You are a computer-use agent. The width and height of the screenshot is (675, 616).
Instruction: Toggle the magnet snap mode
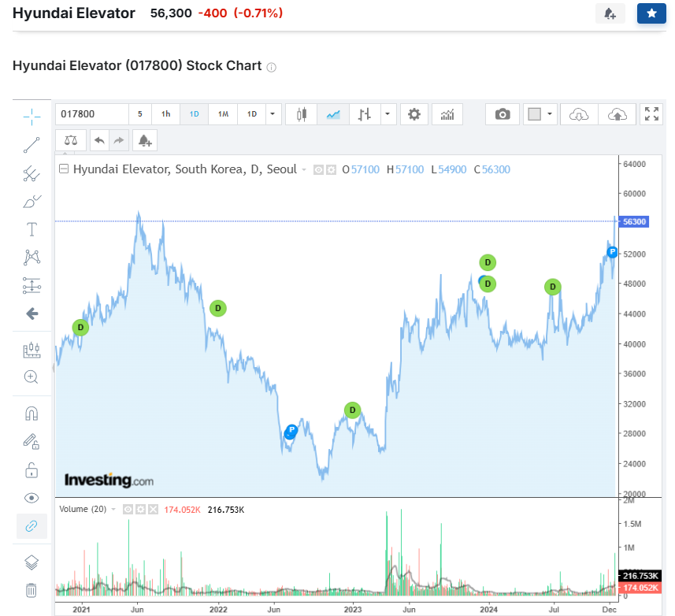tap(32, 414)
